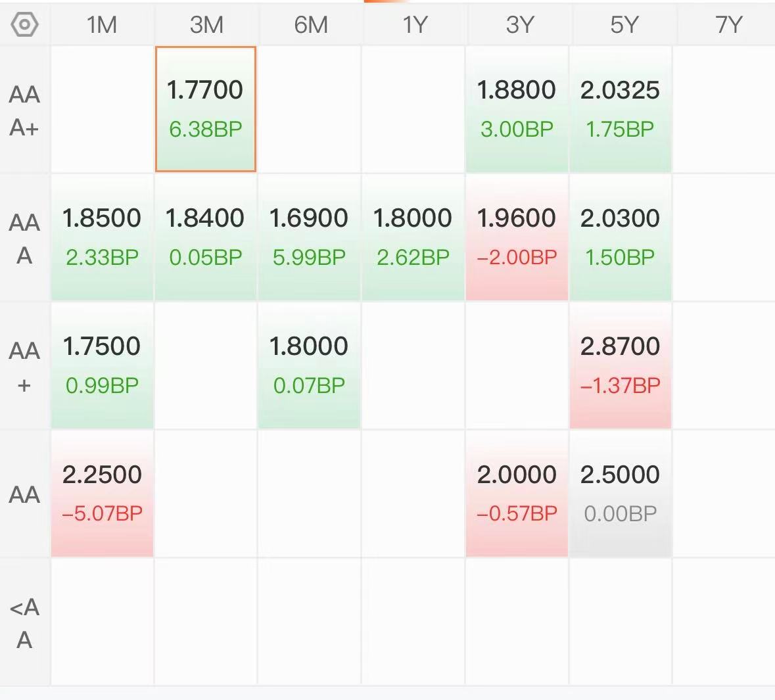The image size is (775, 700).
Task: Select AA 1M cell with -5.07BP
Action: pos(102,494)
